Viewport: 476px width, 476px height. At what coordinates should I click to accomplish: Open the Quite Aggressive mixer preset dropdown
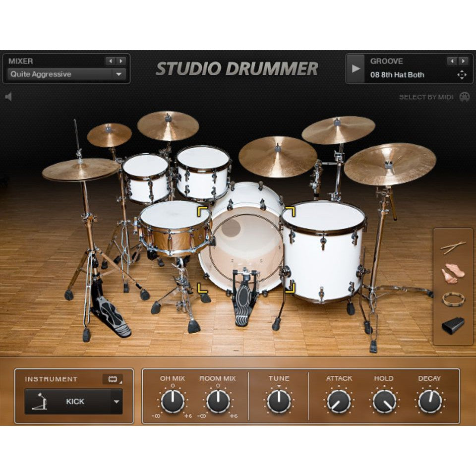pos(66,74)
